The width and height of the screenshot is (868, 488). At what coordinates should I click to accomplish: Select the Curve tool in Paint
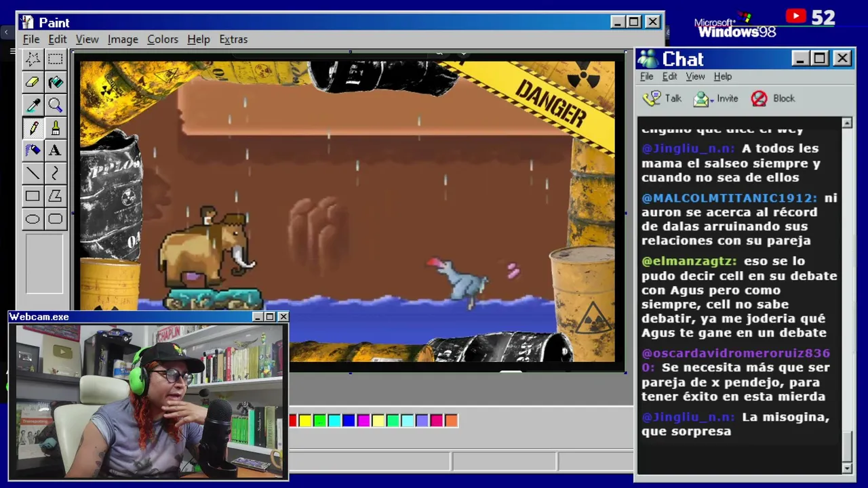[x=56, y=174]
